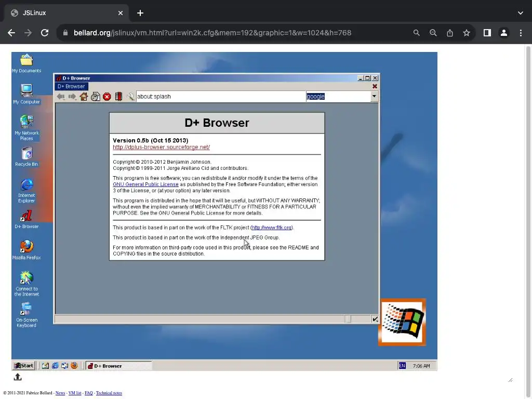Expand Chrome tab search chevron
The image size is (532, 399).
coord(521,13)
